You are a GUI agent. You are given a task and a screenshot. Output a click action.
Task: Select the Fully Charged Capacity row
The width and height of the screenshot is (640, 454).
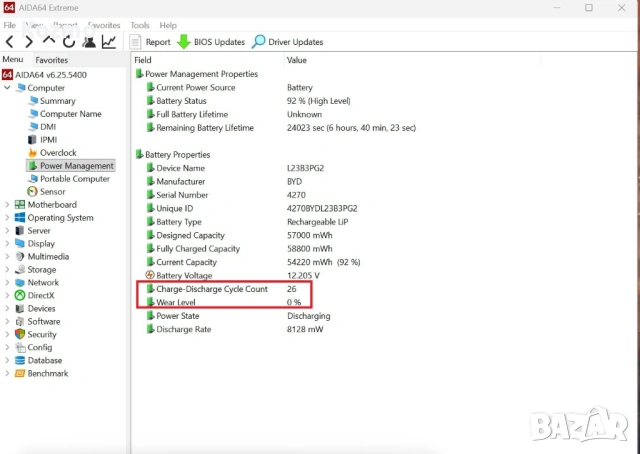[x=239, y=249]
